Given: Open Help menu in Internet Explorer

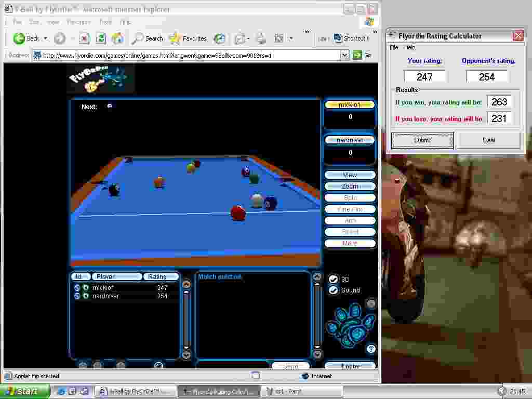Looking at the screenshot, I should [126, 22].
